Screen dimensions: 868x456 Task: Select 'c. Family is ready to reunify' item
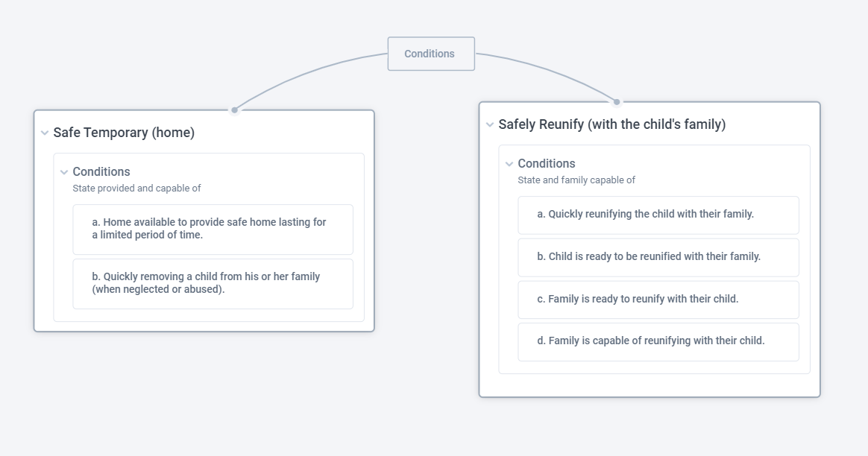click(658, 300)
